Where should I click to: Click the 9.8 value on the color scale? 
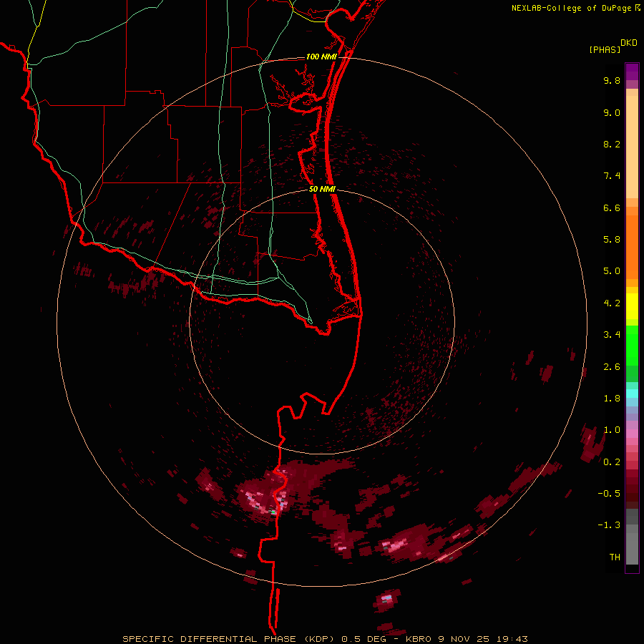[612, 80]
